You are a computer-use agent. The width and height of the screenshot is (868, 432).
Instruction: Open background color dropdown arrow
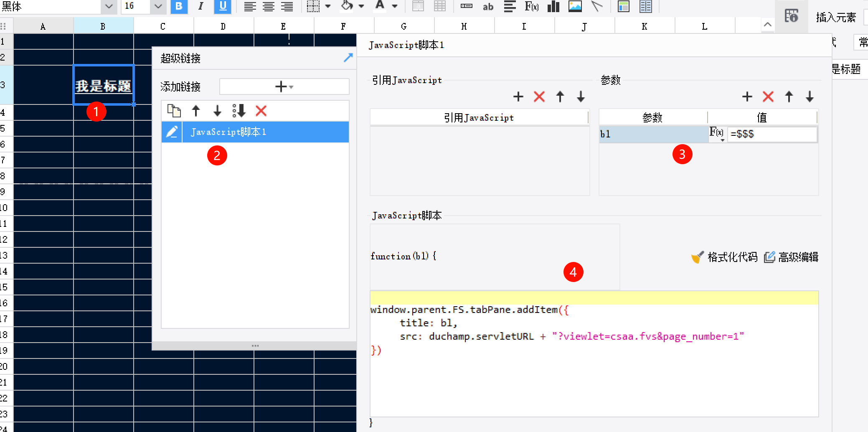(361, 6)
